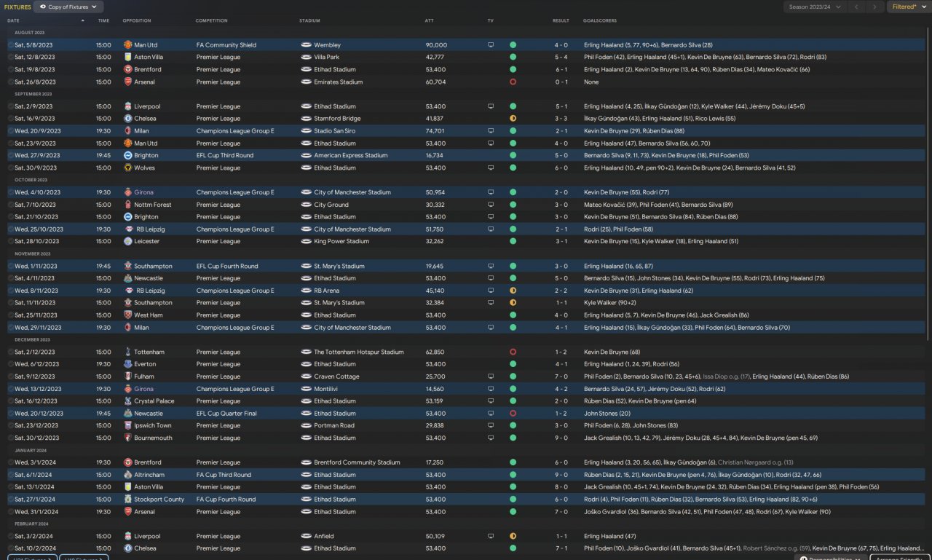The height and width of the screenshot is (560, 932).
Task: Click the Liverpool club badge on 2/9/2023
Action: tap(128, 106)
